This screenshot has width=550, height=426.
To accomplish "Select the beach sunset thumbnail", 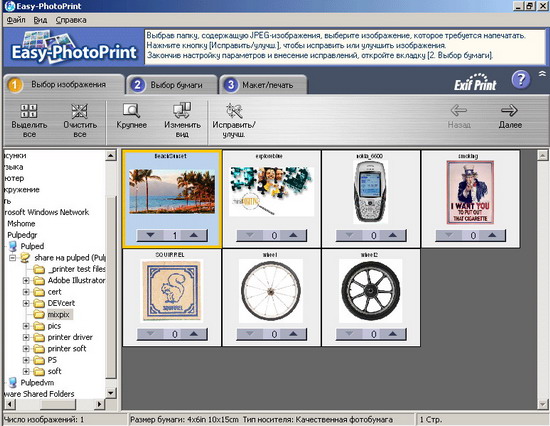I will pos(172,192).
